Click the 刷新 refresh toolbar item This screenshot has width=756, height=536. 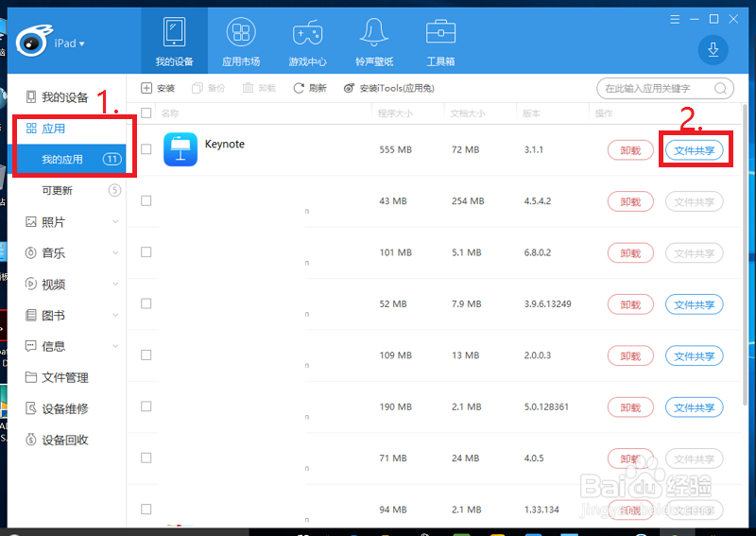(x=310, y=88)
